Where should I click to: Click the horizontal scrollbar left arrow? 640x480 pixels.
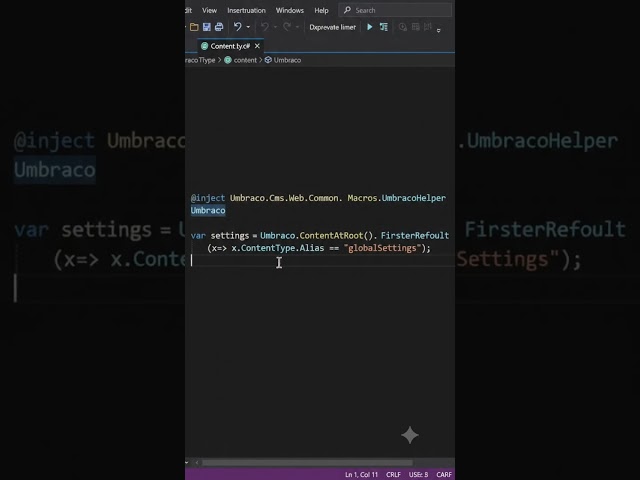[197, 463]
